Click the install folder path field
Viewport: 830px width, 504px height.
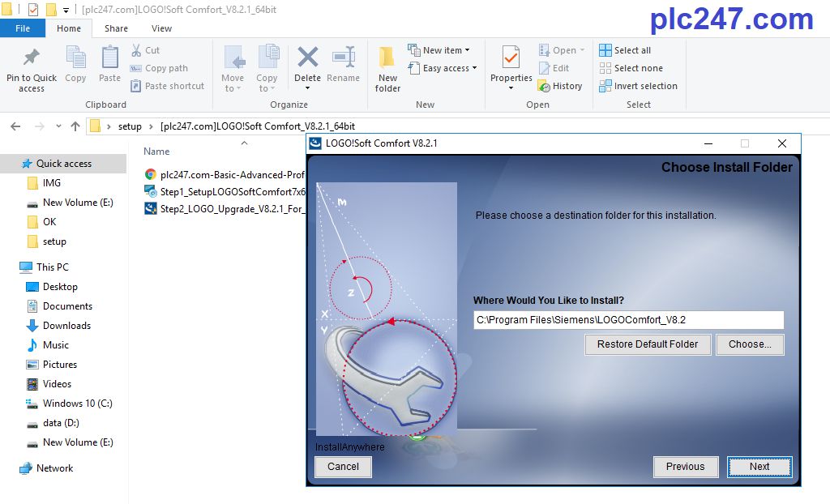click(628, 320)
